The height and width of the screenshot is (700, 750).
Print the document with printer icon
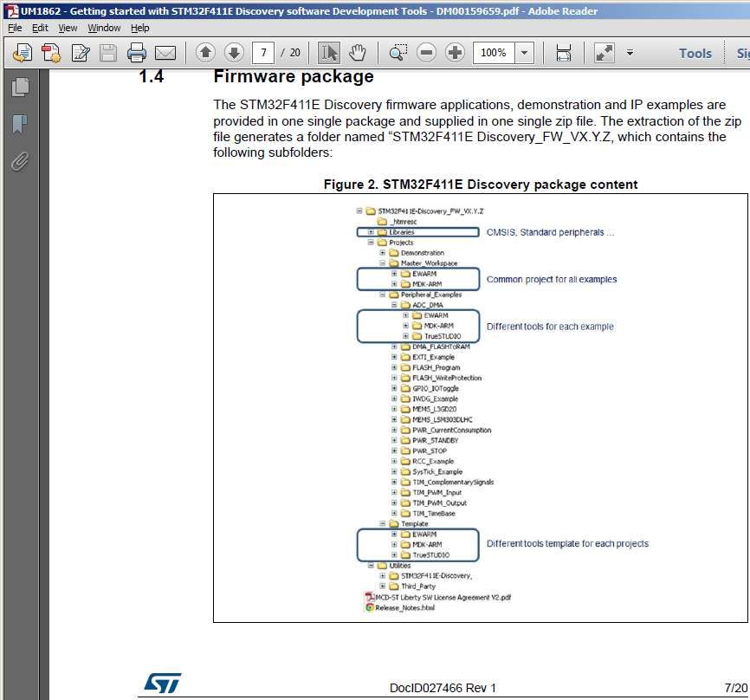137,53
